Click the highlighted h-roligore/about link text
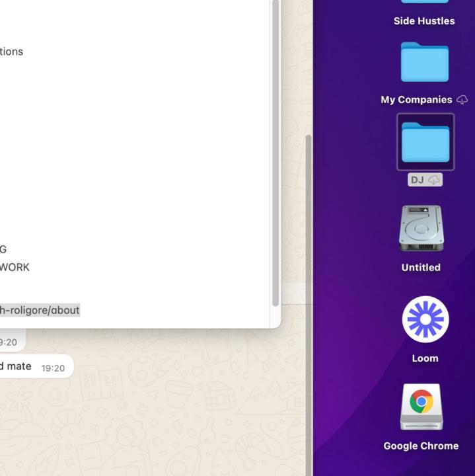 (40, 310)
